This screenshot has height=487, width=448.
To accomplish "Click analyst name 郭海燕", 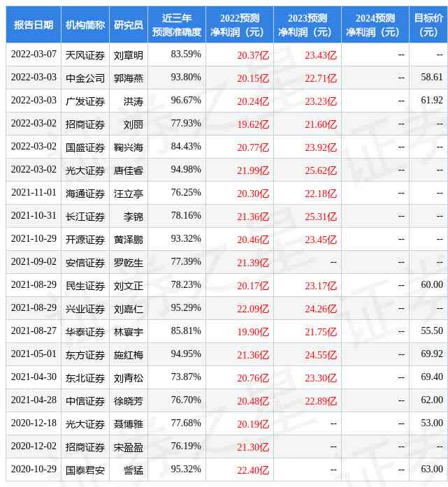I will click(x=129, y=78).
